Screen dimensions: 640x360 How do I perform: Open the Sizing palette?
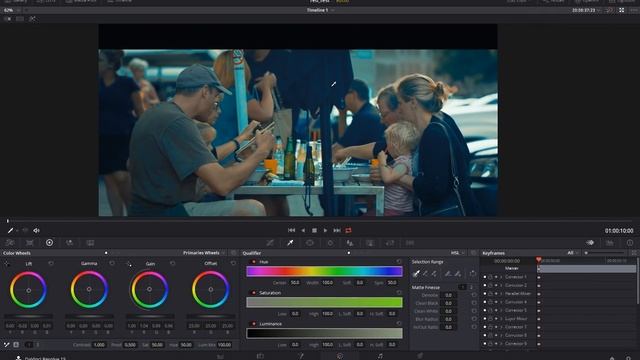(390, 243)
